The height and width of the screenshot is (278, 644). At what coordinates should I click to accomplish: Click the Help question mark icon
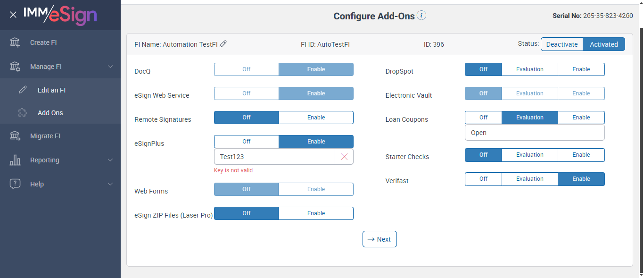[x=15, y=184]
